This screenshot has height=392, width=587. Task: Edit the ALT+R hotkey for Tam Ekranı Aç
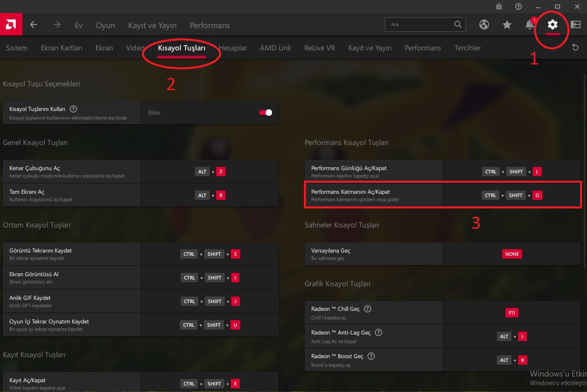(210, 195)
